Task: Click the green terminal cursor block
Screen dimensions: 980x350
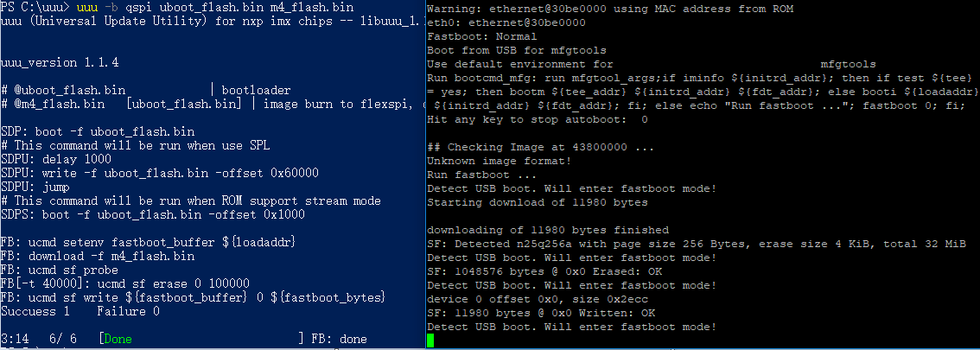Action: [x=430, y=340]
